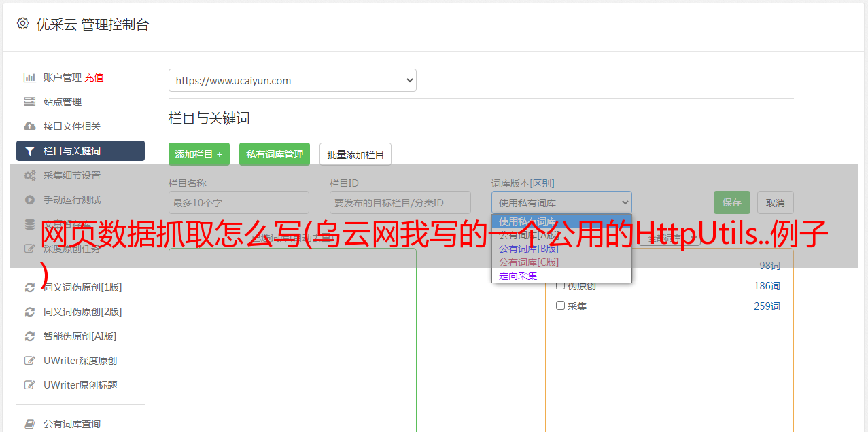Select the 栏目与关键词 sidebar item
This screenshot has width=868, height=432.
click(x=80, y=151)
